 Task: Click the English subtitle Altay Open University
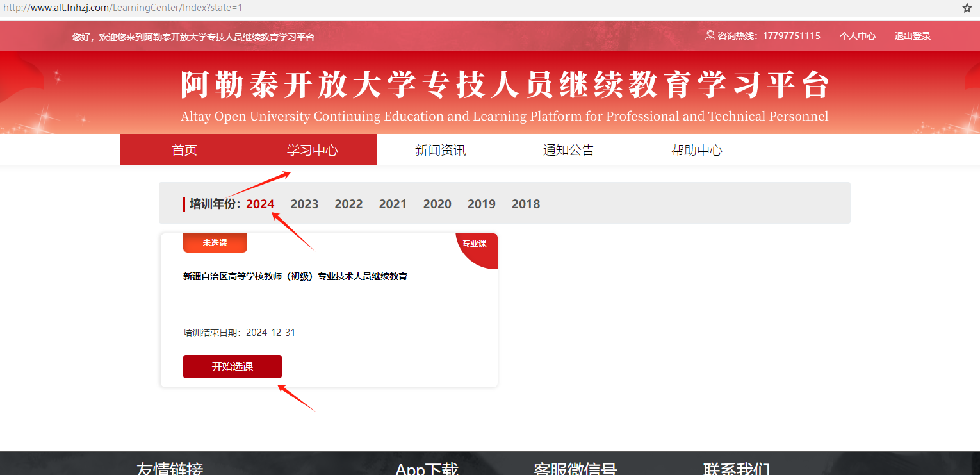pyautogui.click(x=505, y=116)
